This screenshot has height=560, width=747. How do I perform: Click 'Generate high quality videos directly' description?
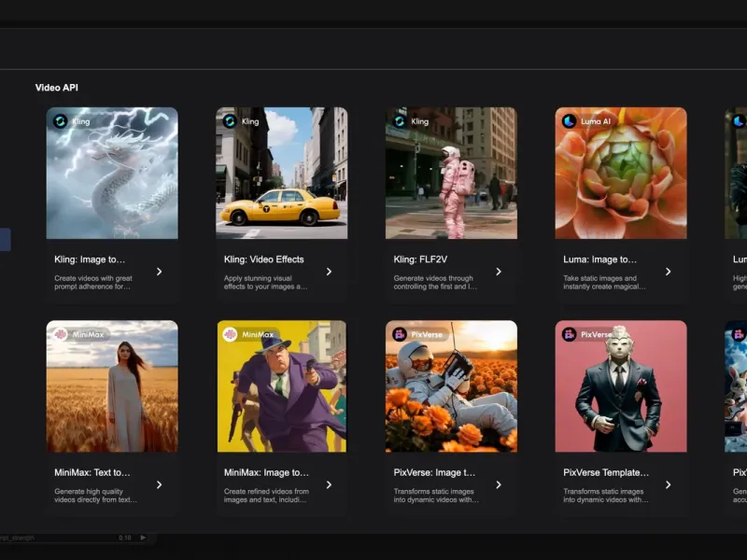[x=96, y=496]
